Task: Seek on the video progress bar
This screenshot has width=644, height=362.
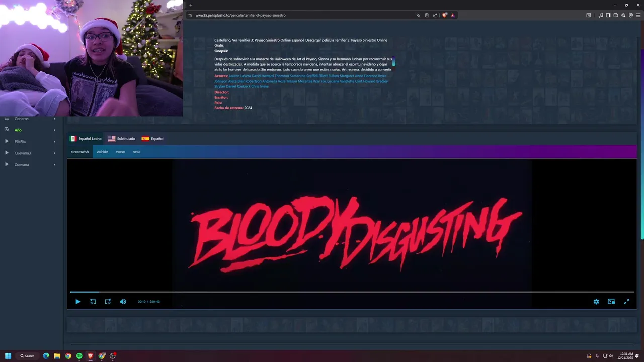Action: pos(352,292)
